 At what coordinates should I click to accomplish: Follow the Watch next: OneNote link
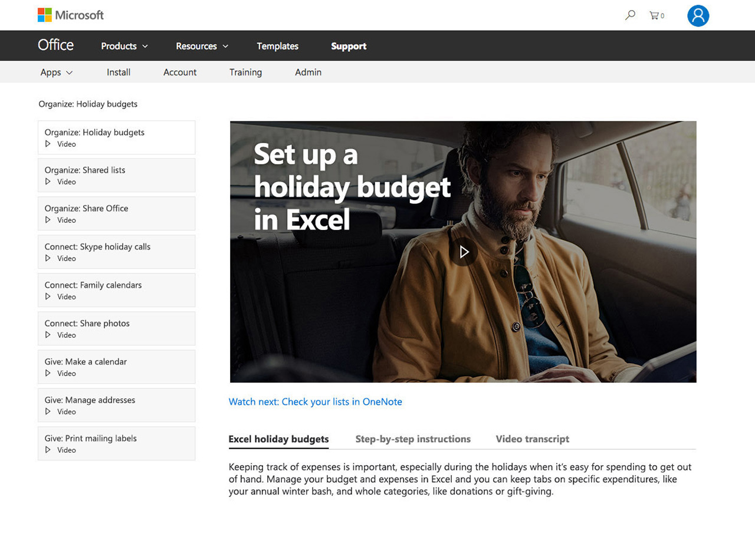(x=315, y=402)
